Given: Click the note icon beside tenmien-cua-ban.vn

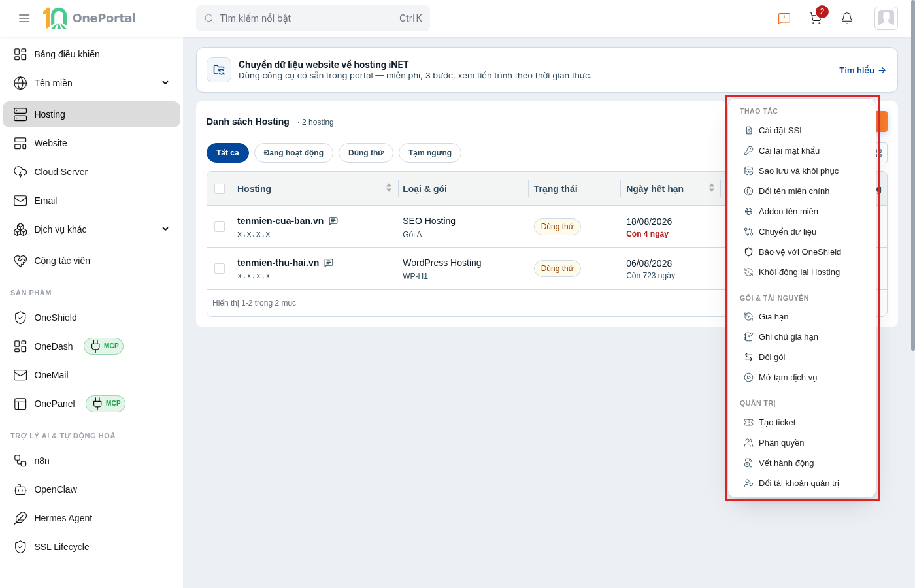Looking at the screenshot, I should pyautogui.click(x=333, y=221).
